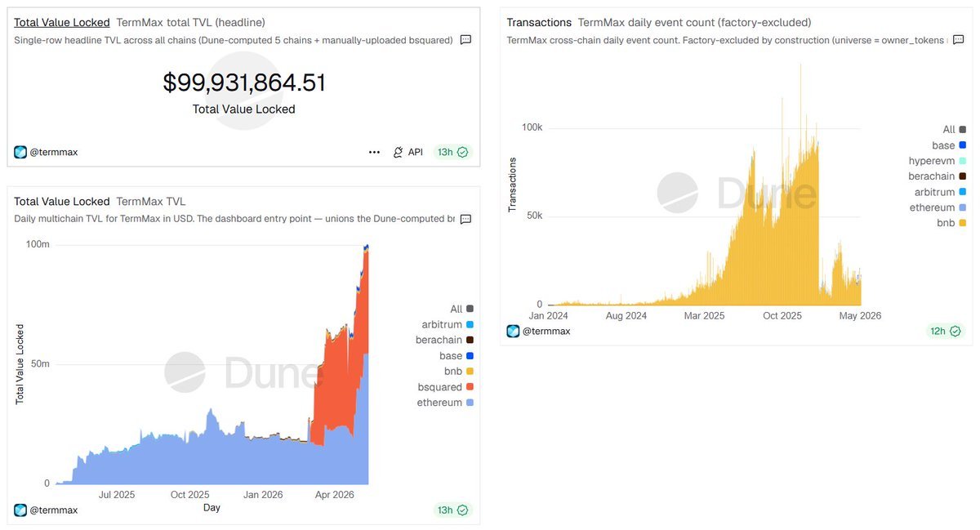Click the '100k' y-axis label
Image resolution: width=980 pixels, height=530 pixels.
point(532,127)
